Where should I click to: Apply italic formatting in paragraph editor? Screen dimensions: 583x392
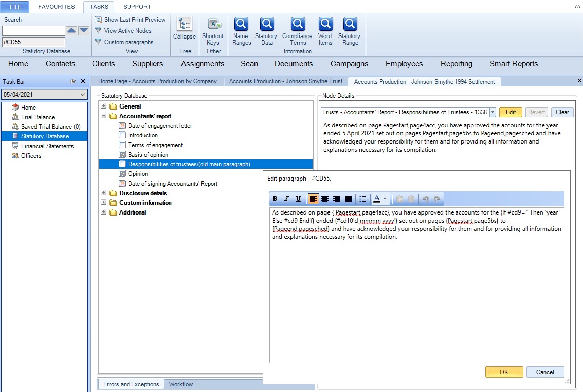(x=286, y=199)
